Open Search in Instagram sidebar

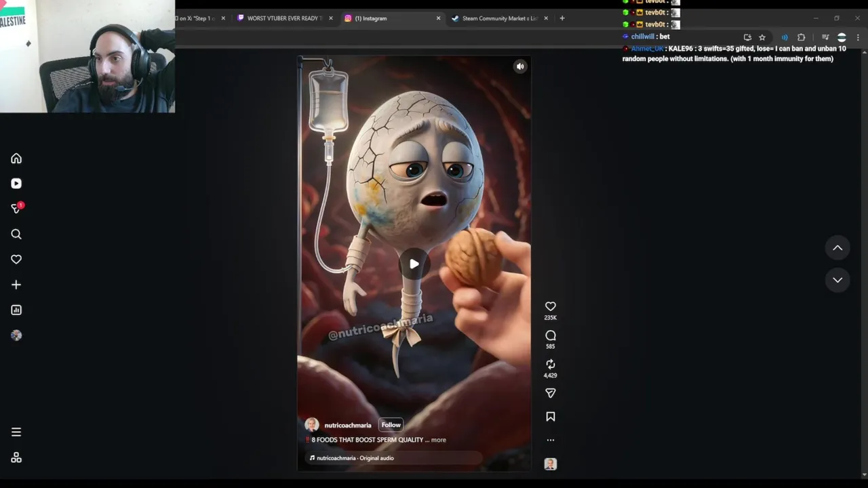(x=16, y=235)
